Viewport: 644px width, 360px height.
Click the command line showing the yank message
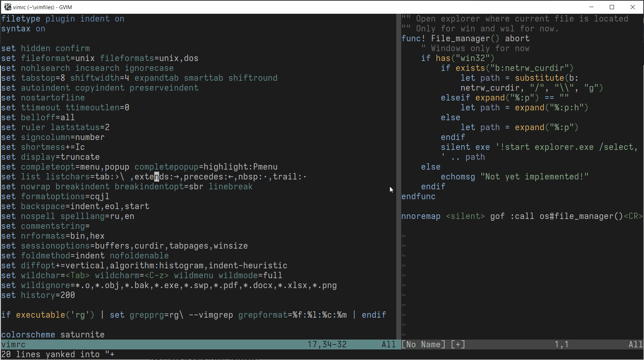(56, 354)
